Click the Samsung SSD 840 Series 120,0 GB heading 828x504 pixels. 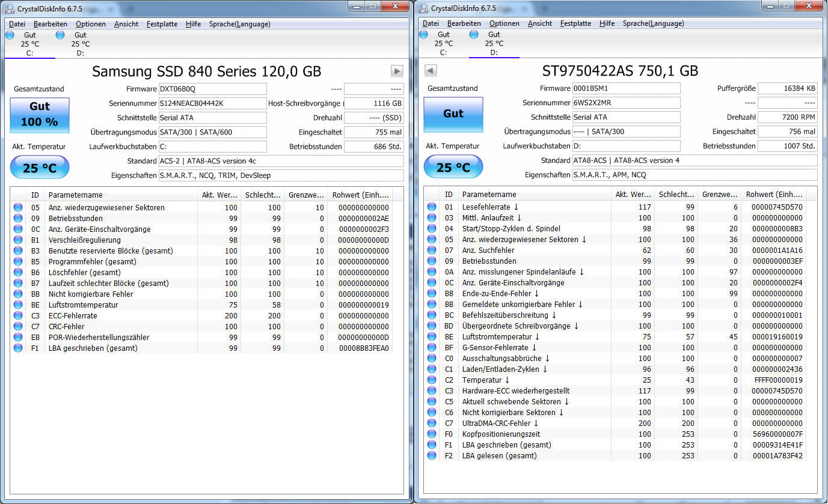206,71
